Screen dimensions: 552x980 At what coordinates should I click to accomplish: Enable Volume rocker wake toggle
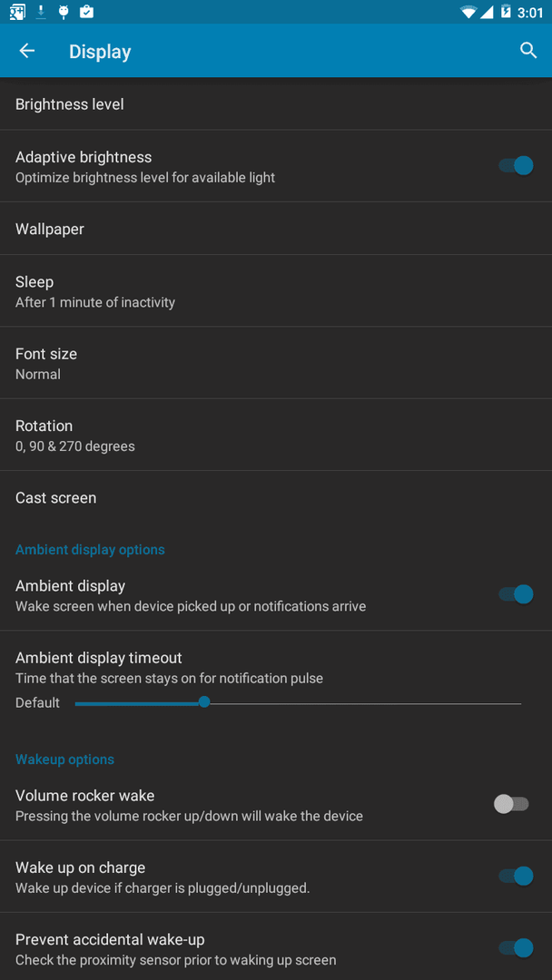coord(511,804)
